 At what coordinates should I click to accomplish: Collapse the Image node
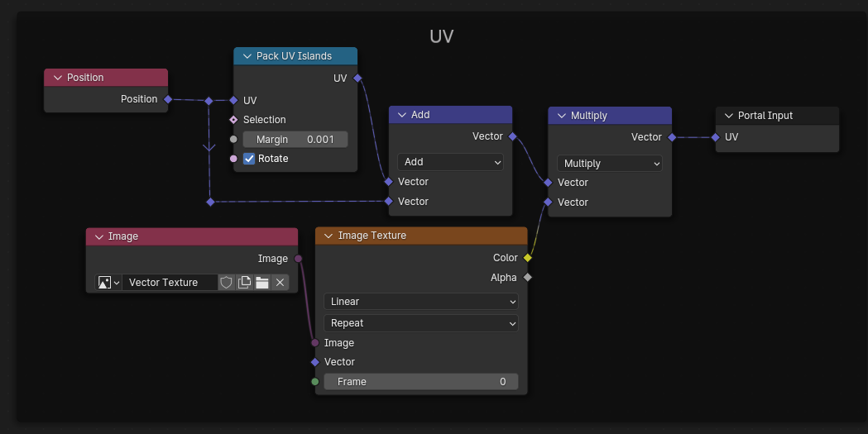coord(99,236)
